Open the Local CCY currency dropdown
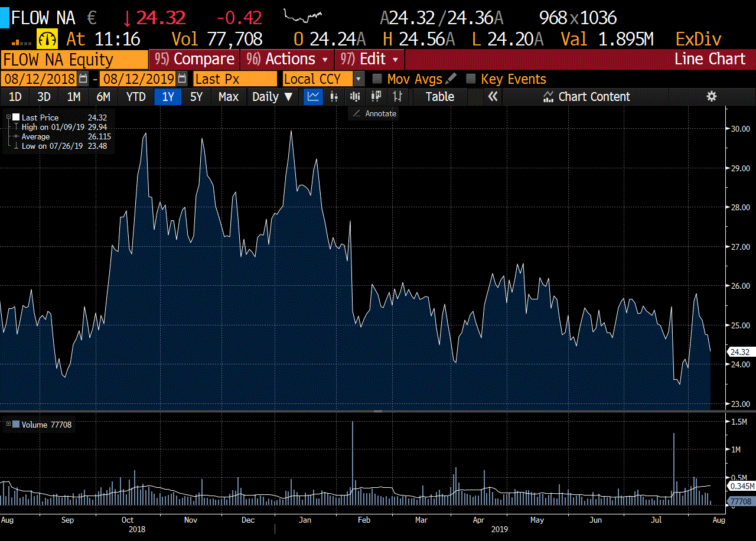This screenshot has width=756, height=541. [359, 79]
